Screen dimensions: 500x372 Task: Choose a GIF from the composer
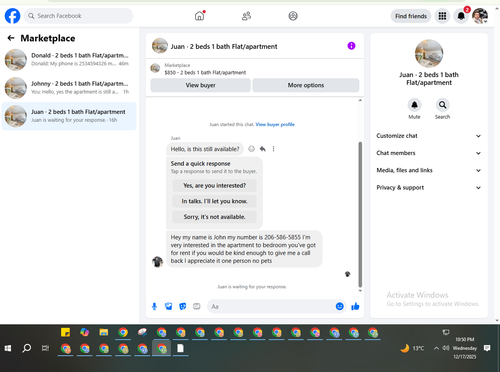pos(197,306)
